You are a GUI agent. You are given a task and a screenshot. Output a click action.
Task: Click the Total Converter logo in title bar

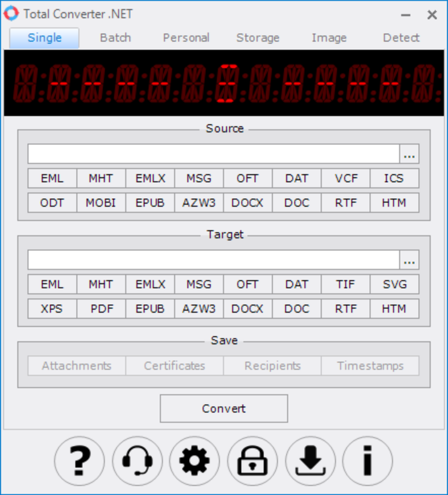click(11, 13)
